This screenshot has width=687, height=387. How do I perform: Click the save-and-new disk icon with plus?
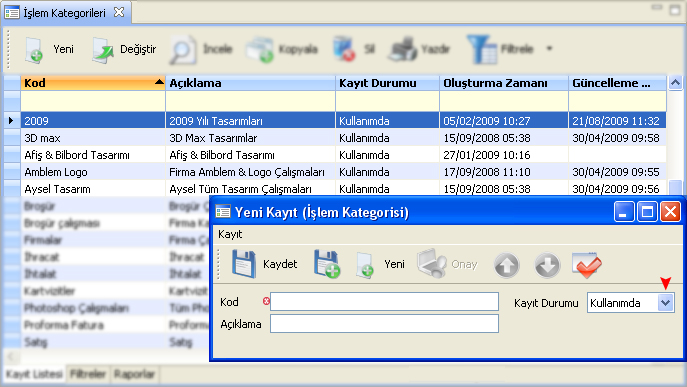pos(327,264)
